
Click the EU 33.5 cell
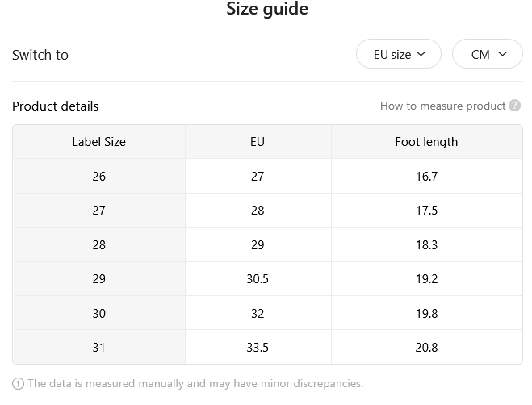coord(258,348)
